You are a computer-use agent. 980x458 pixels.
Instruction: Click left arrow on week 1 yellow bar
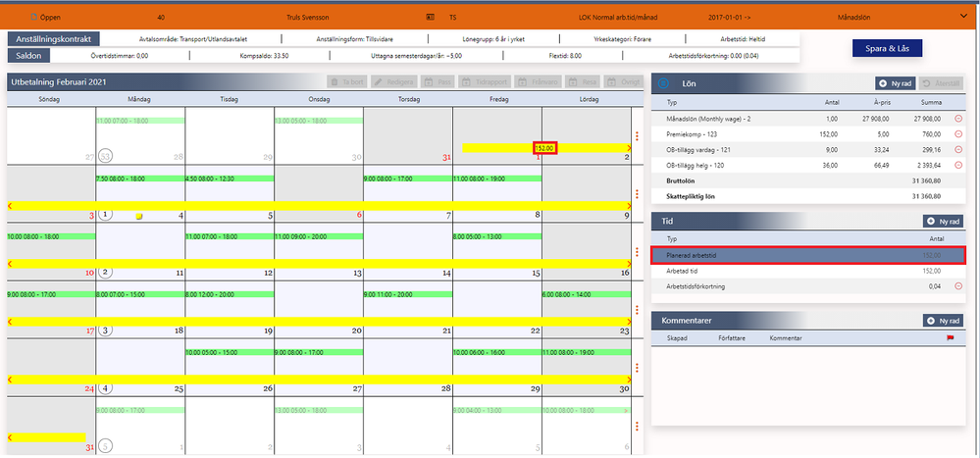click(x=10, y=205)
